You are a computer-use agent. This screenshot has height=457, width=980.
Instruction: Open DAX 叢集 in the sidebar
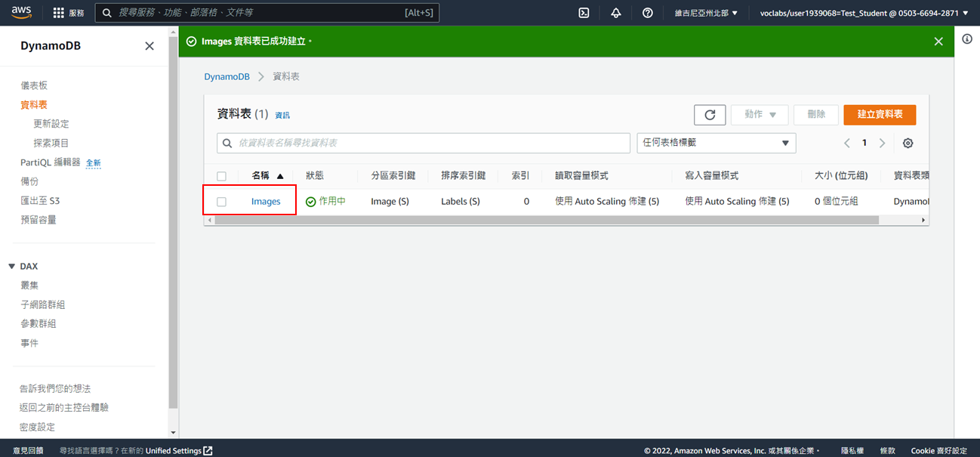tap(29, 286)
